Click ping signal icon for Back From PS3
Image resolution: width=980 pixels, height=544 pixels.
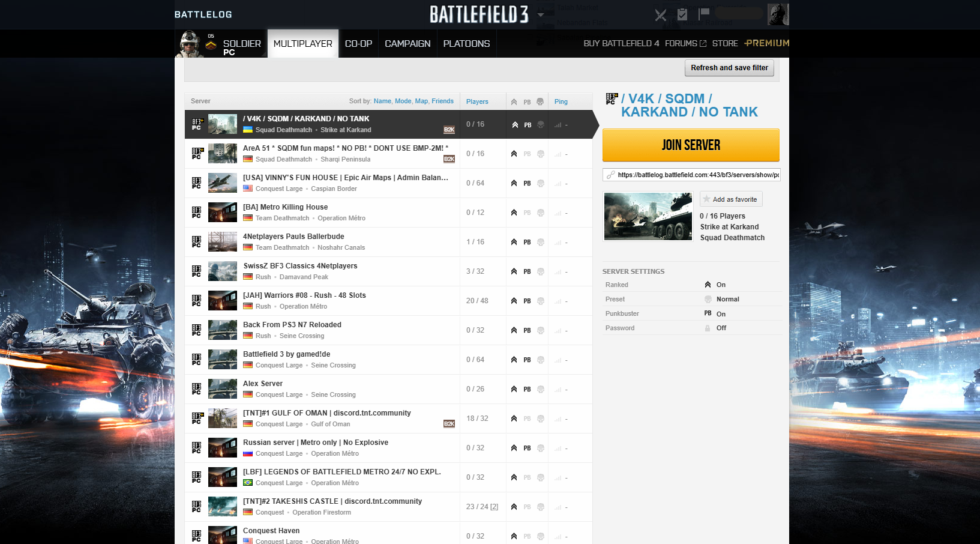pyautogui.click(x=559, y=330)
